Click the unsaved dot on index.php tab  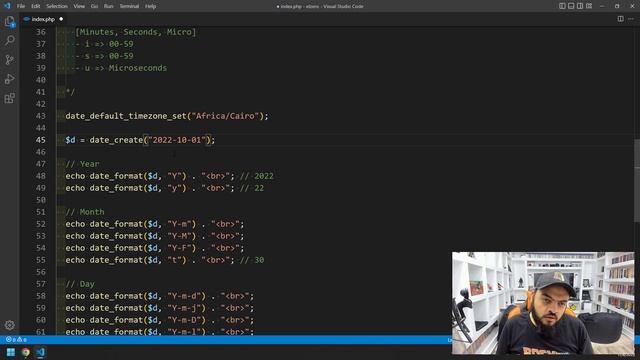pos(61,19)
